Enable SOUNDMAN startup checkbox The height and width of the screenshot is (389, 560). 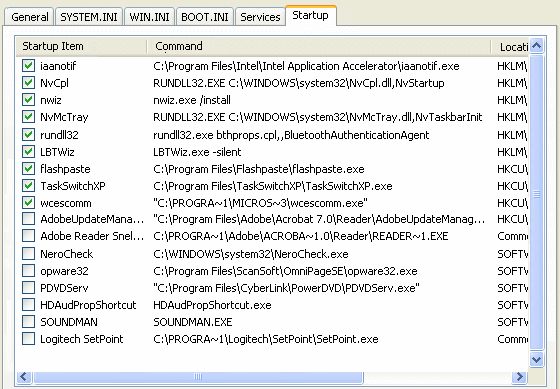[x=28, y=322]
